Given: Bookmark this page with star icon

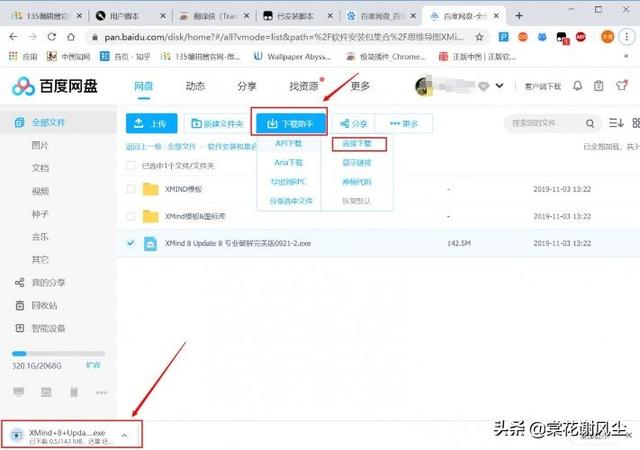Looking at the screenshot, I should 480,37.
